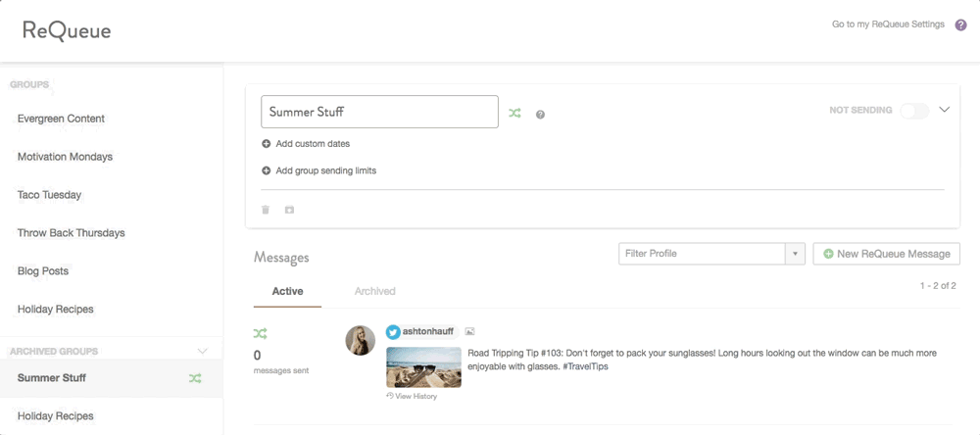Click the archive group icon beside the trash
980x435 pixels.
pos(289,210)
